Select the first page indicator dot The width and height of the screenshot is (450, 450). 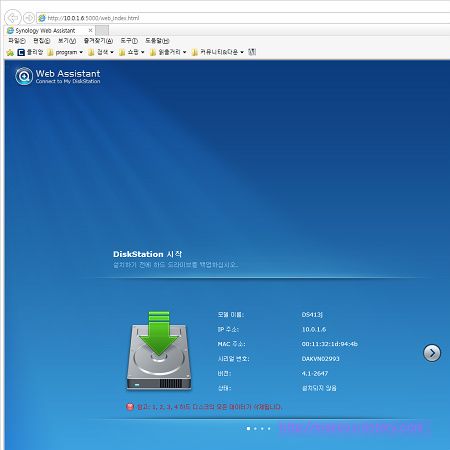click(x=248, y=428)
